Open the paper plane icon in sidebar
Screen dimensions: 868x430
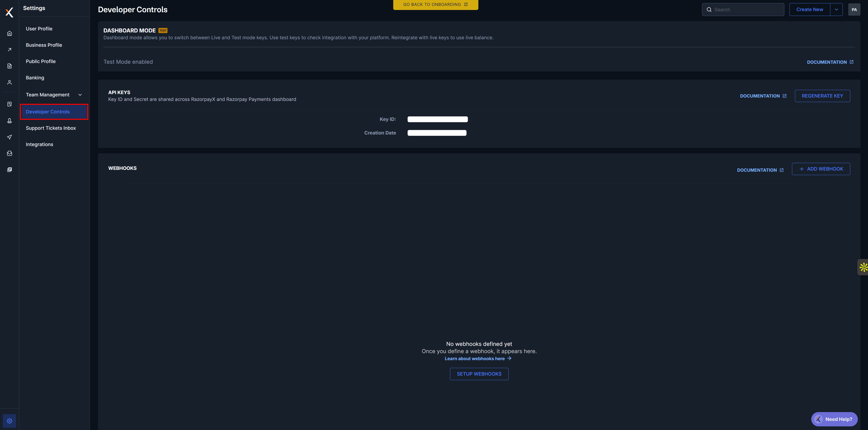(x=10, y=137)
